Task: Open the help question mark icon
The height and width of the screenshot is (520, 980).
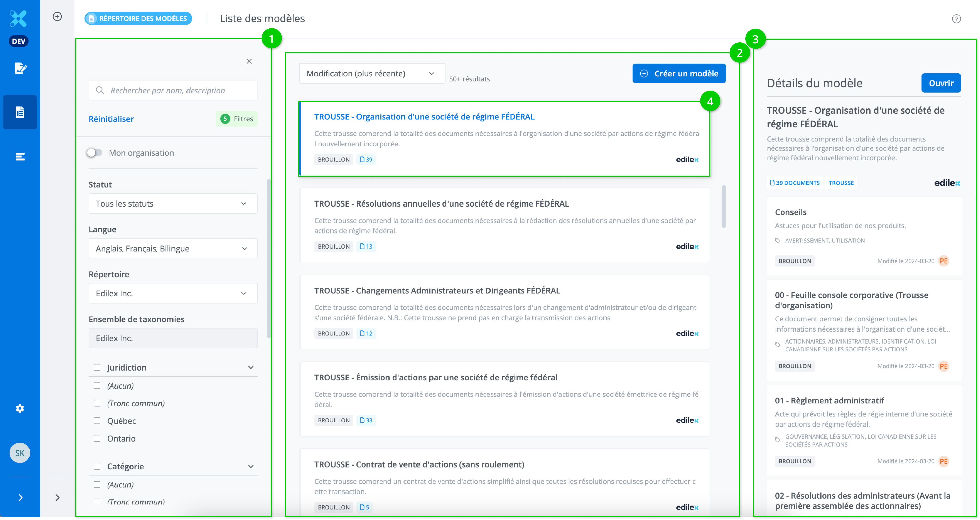Action: coord(956,19)
